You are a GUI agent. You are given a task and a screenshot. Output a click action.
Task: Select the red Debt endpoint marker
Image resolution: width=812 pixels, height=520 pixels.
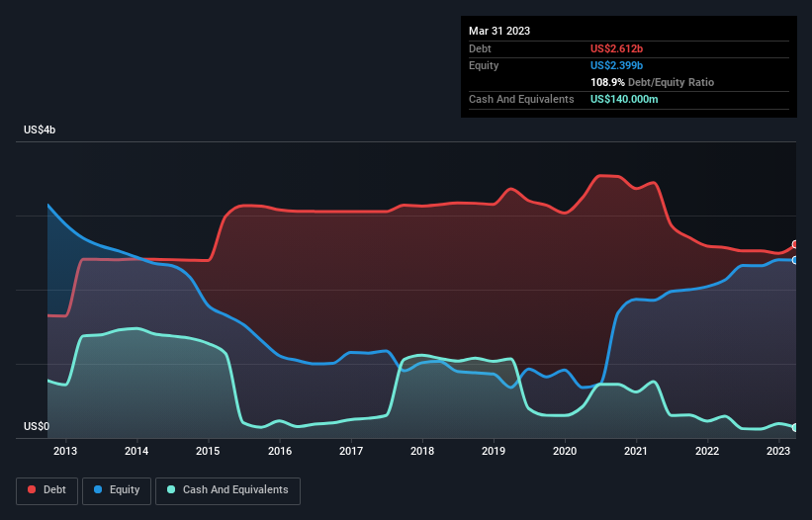[795, 245]
